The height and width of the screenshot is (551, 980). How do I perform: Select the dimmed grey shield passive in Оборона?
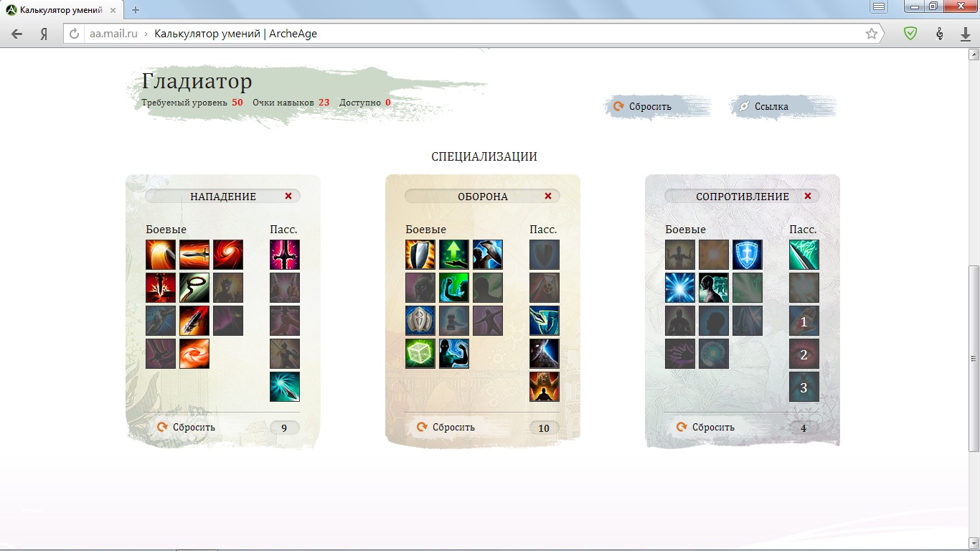(x=545, y=255)
